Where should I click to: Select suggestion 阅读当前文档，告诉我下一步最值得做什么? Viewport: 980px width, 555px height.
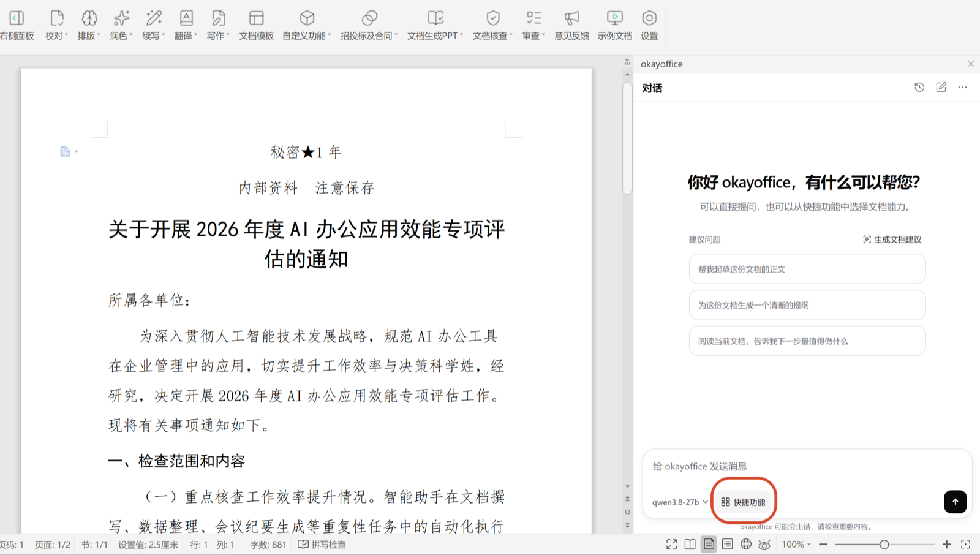pos(807,341)
